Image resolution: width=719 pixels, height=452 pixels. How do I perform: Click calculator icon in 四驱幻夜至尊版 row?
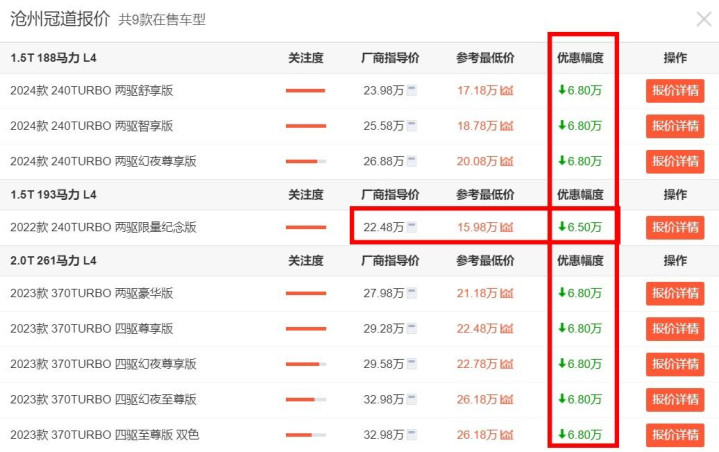[412, 399]
